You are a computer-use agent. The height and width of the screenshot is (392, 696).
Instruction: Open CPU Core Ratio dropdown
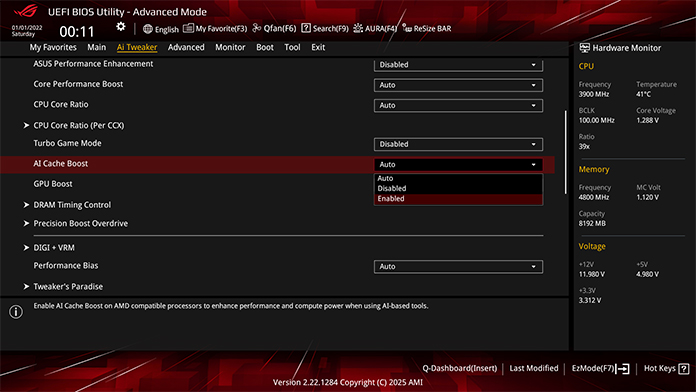[458, 105]
